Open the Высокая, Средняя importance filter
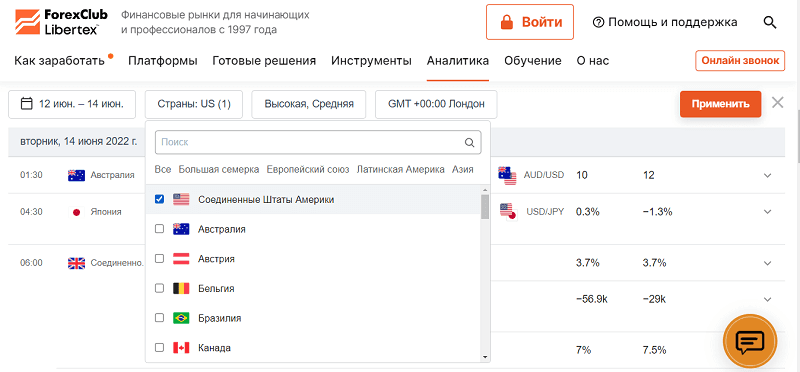Image resolution: width=800 pixels, height=372 pixels. click(309, 104)
